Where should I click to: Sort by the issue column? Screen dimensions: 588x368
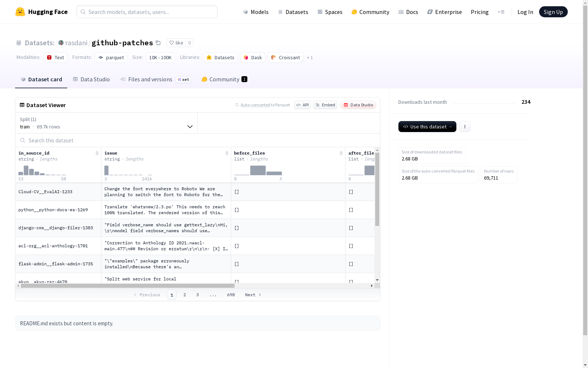[227, 153]
